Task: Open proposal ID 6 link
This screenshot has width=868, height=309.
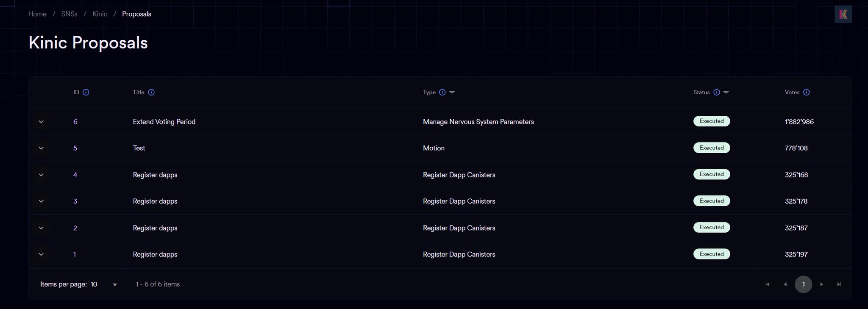Action: [75, 122]
